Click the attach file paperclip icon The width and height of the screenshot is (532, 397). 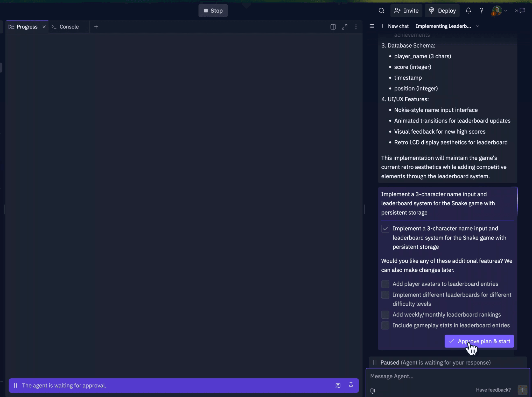point(372,391)
